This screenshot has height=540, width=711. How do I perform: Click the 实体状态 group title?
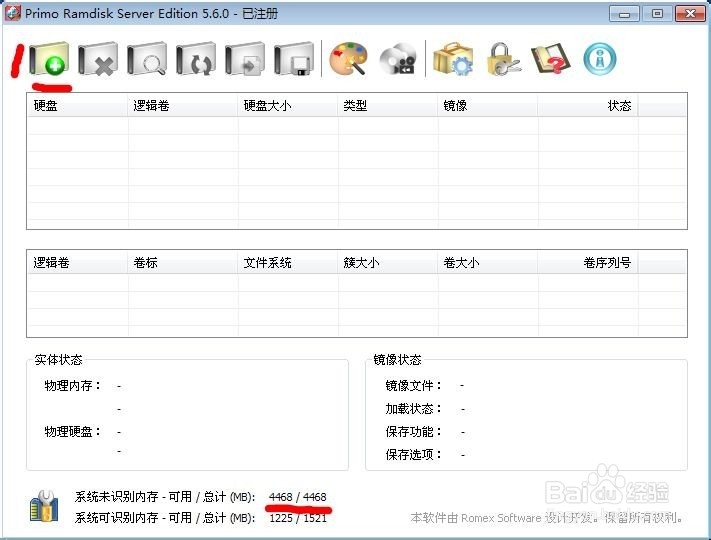coord(58,360)
